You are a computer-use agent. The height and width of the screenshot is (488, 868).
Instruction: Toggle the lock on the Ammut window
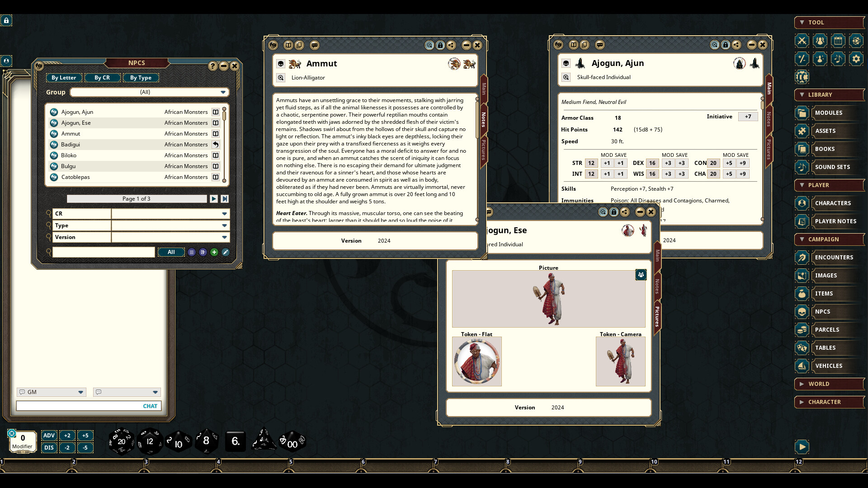pyautogui.click(x=441, y=45)
